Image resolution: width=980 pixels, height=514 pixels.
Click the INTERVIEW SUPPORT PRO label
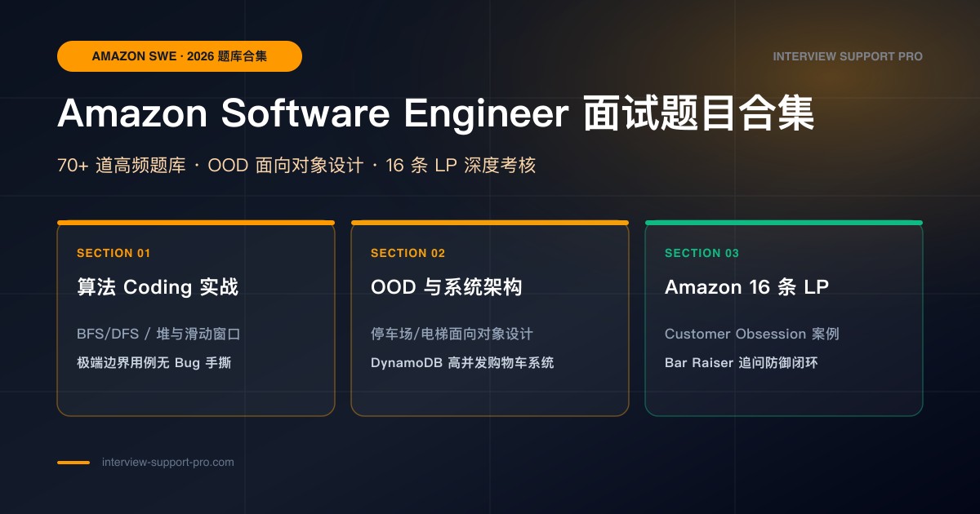click(848, 56)
